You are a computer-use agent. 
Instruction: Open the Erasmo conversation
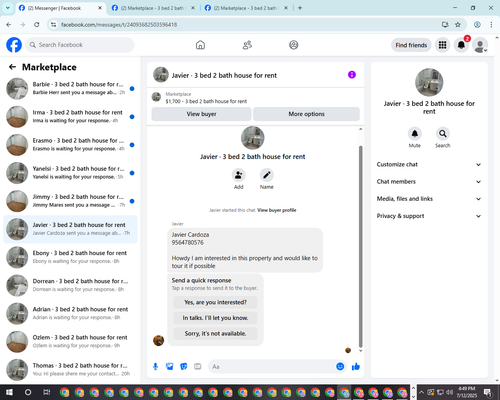click(x=70, y=145)
